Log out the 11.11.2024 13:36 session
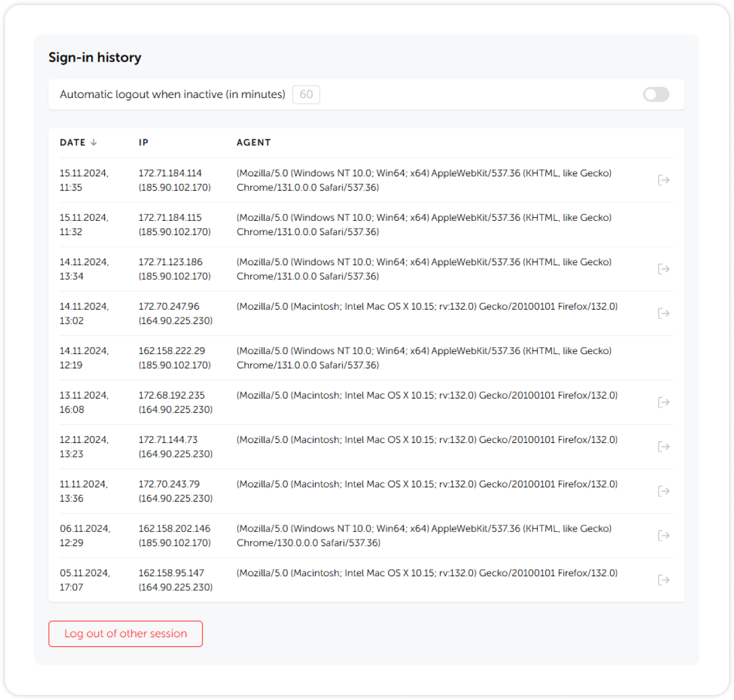This screenshot has height=700, width=734. click(x=664, y=491)
